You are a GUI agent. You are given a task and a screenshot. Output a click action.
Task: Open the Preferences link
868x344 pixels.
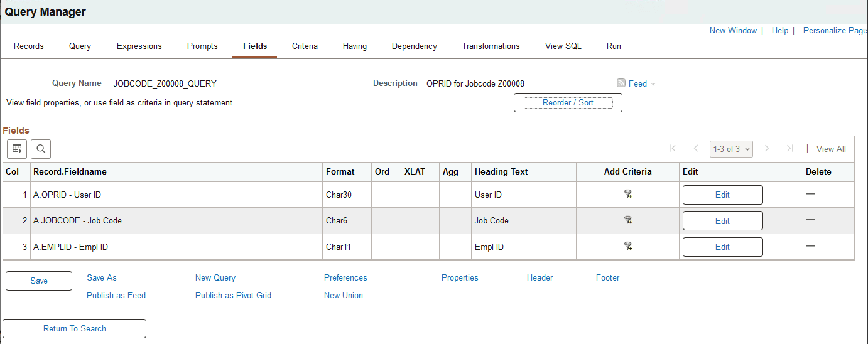click(345, 277)
